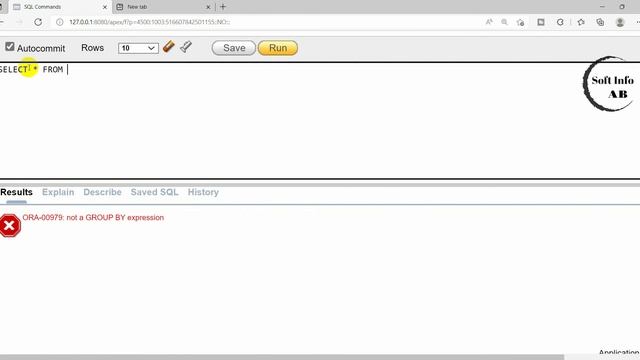Screen dimensions: 640x360
Task: Open a new browser tab with plus
Action: (223, 7)
